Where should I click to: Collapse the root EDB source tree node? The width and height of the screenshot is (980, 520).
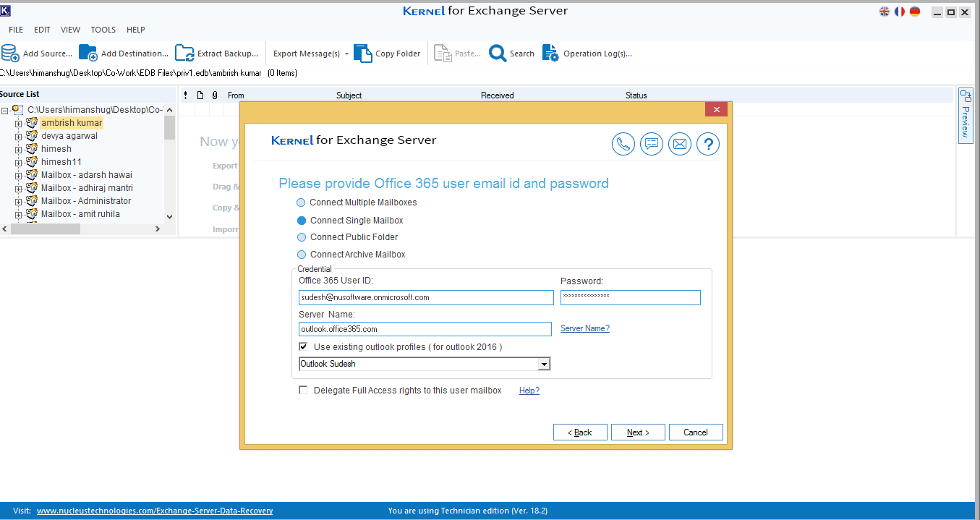pos(5,110)
